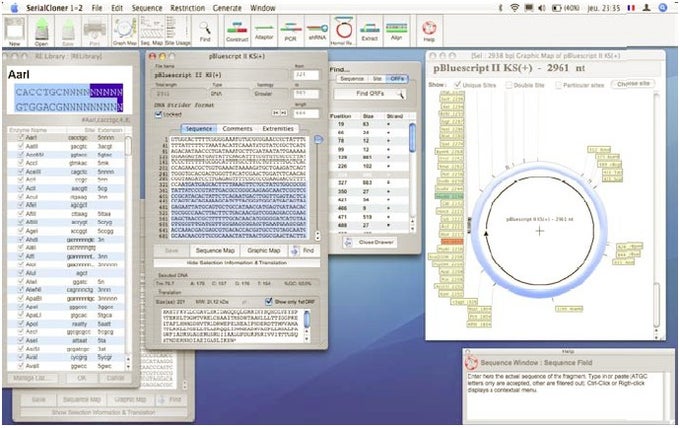Click the blue marker above sequence slider

click(x=318, y=139)
